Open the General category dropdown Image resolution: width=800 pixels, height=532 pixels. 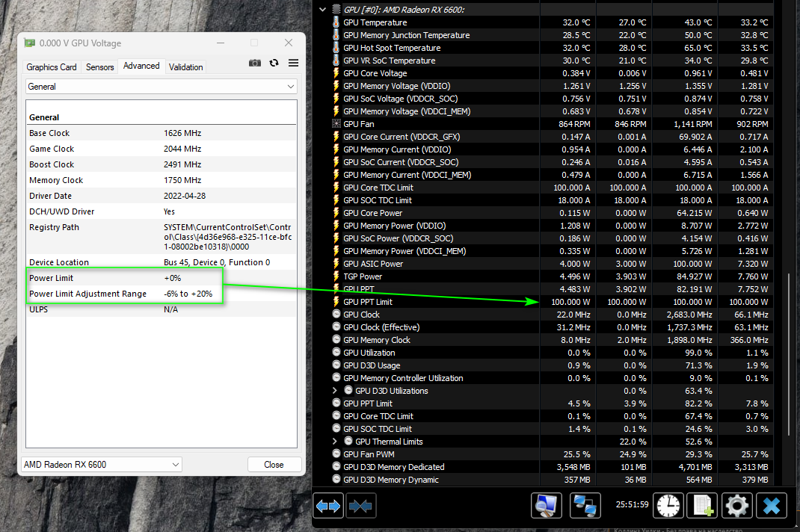coord(161,87)
